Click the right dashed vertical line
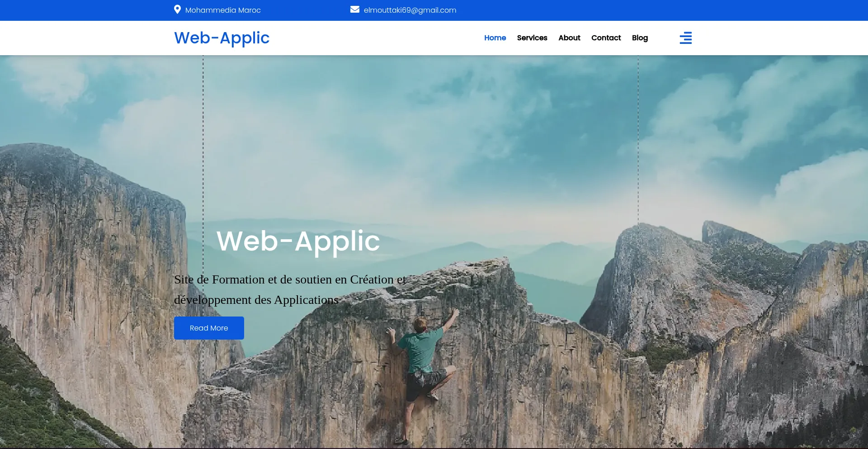Viewport: 868px width, 449px height. 638,136
